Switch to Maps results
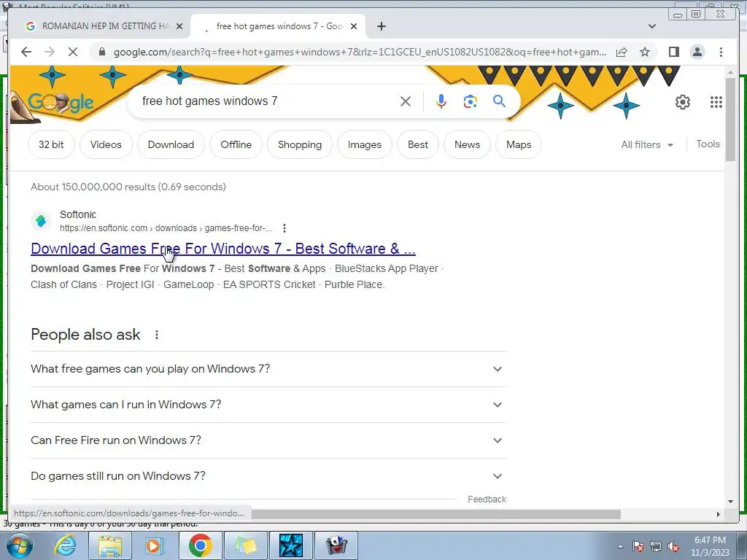The height and width of the screenshot is (560, 747). point(519,144)
